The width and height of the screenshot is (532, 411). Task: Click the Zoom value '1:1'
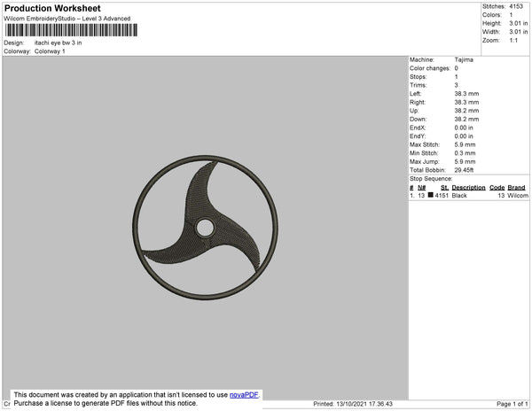click(513, 41)
